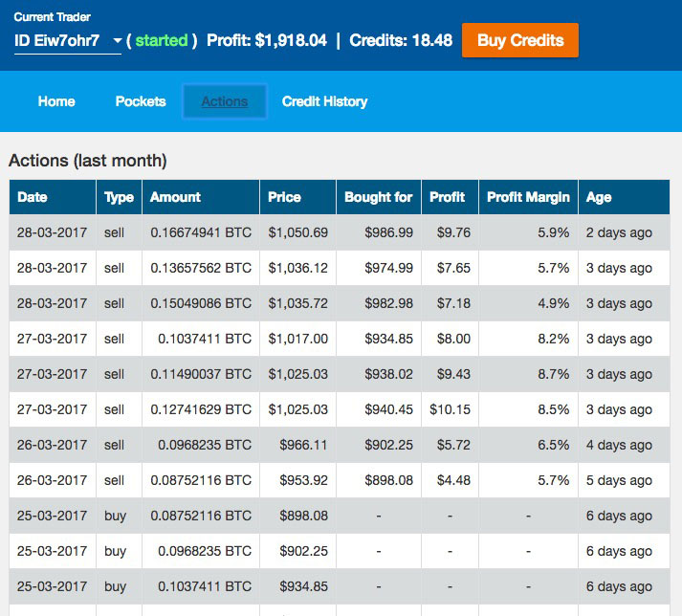This screenshot has height=616, width=682.
Task: Select price $966.11 cell
Action: (x=297, y=445)
